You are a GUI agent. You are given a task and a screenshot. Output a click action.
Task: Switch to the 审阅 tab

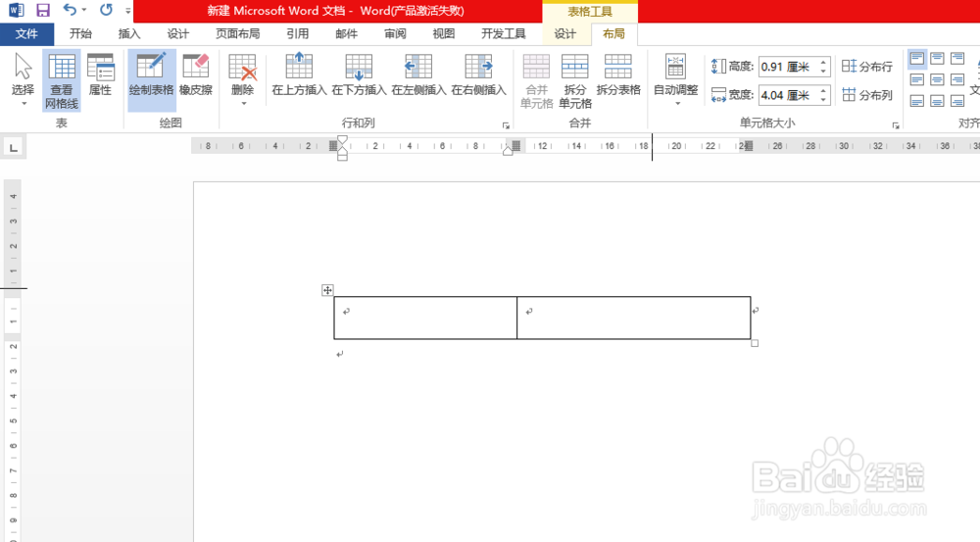395,33
